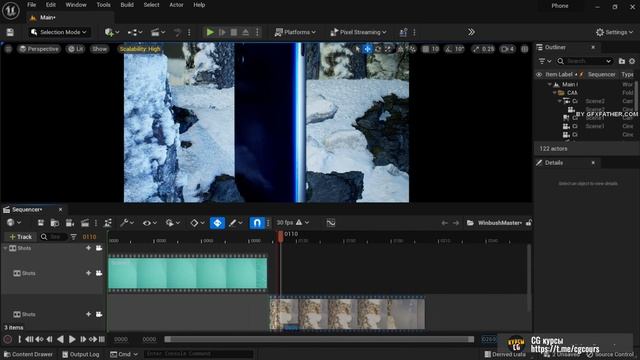Step forward one frame in sequencer
640x360 pixels.
[x=83, y=339]
